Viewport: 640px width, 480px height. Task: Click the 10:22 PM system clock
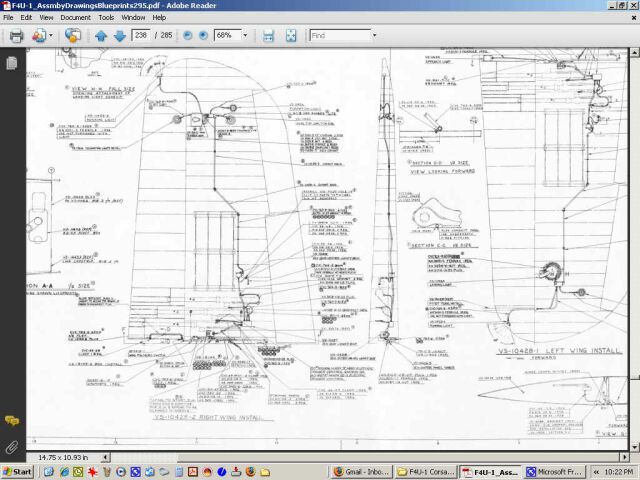pyautogui.click(x=619, y=472)
